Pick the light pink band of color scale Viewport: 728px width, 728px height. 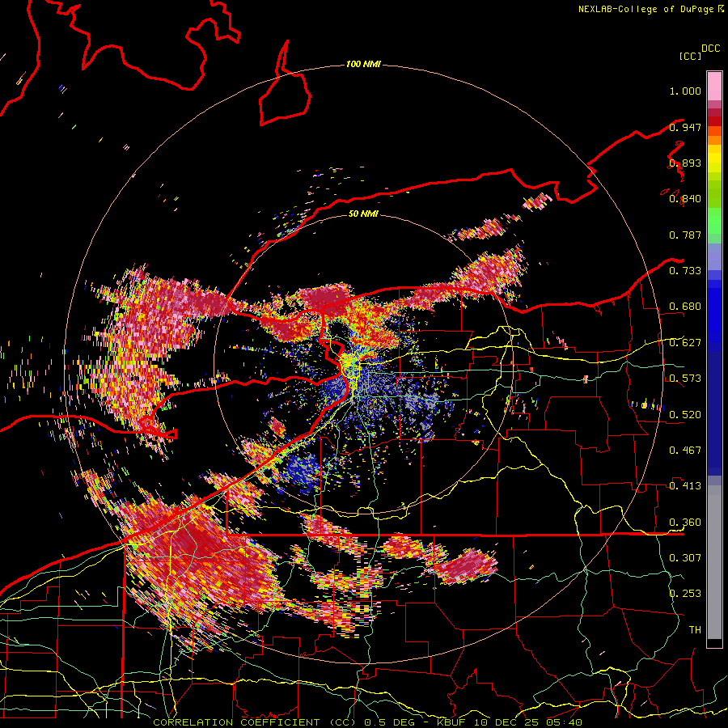(714, 87)
